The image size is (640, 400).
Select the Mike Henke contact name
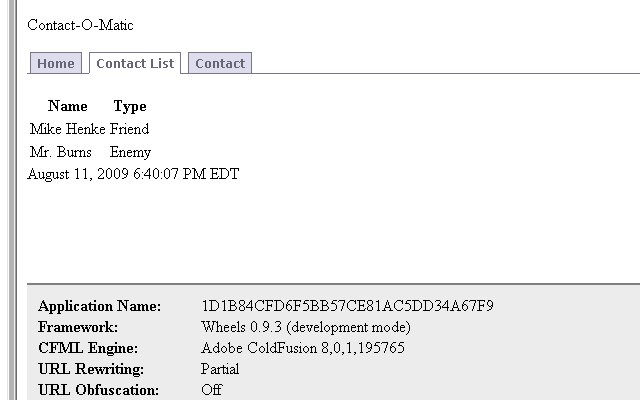pos(68,129)
